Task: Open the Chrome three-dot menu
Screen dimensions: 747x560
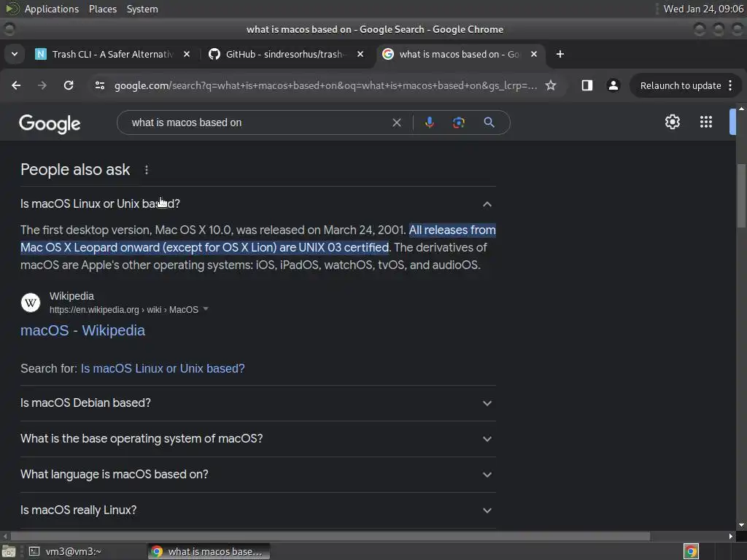Action: pyautogui.click(x=730, y=85)
